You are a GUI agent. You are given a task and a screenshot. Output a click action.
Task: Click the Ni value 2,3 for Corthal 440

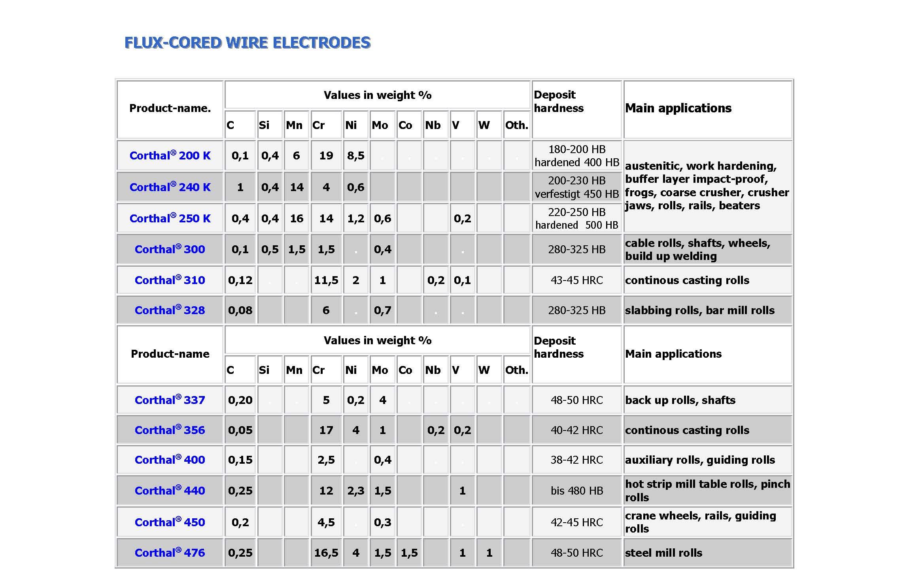356,491
